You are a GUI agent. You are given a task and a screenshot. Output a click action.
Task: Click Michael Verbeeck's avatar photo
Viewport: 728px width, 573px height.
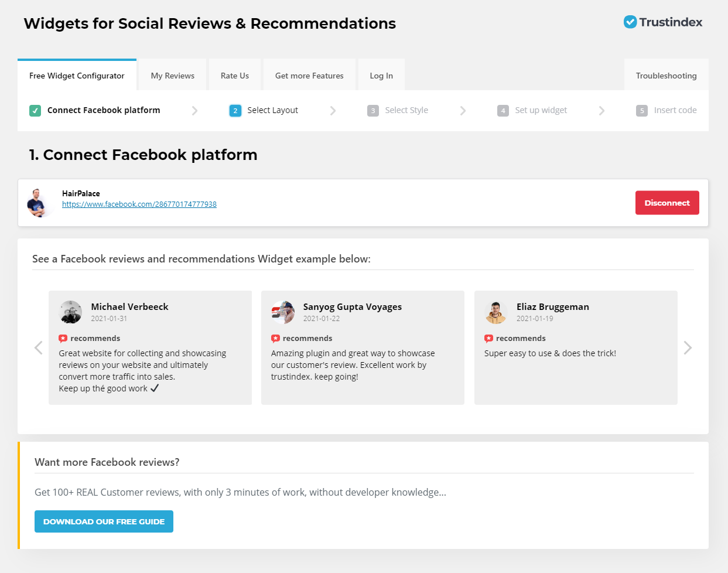71,312
